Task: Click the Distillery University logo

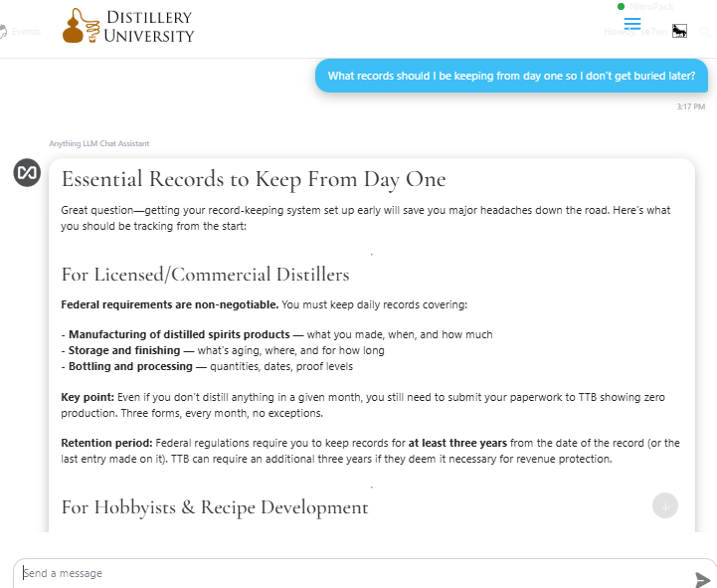Action: point(128,26)
